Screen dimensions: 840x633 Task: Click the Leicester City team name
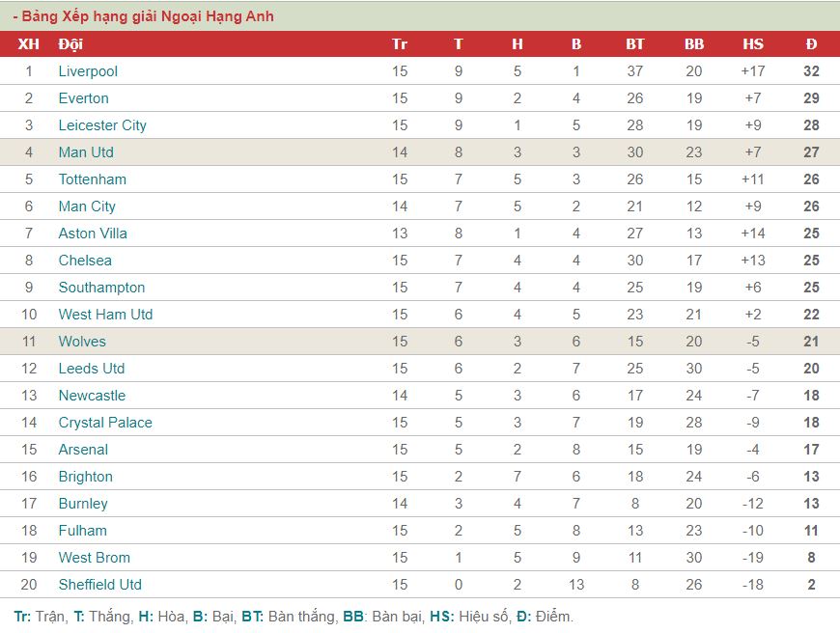point(102,125)
